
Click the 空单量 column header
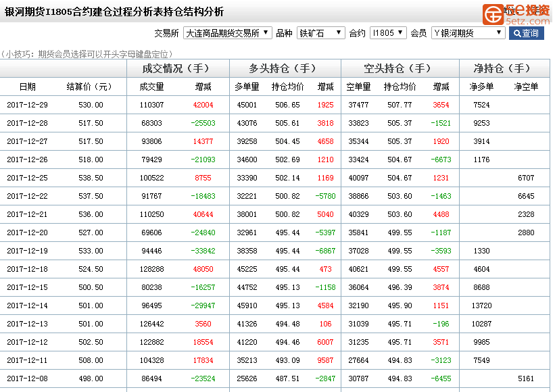(358, 87)
